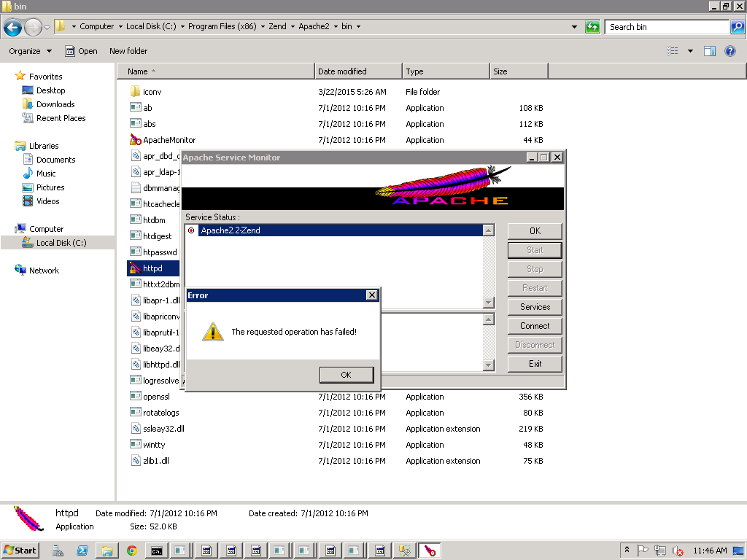Select the iconv folder icon
Screen dimensions: 747x560
click(135, 91)
